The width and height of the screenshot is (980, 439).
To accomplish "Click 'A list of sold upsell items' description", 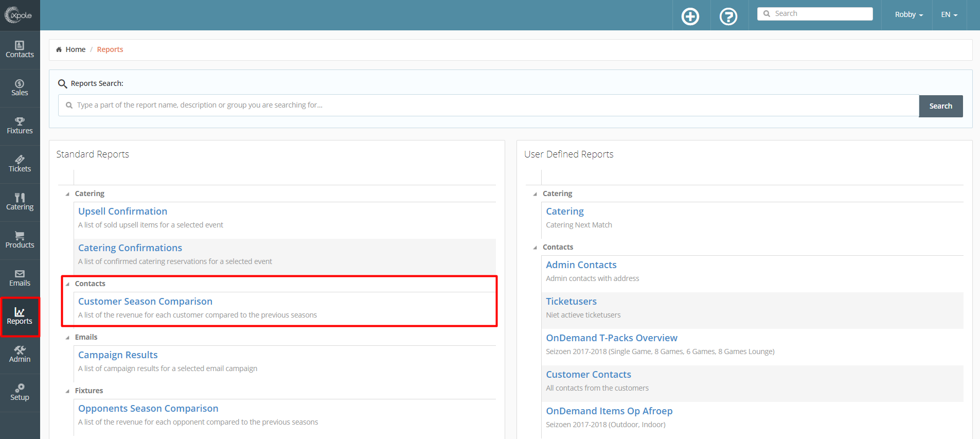I will coord(151,225).
